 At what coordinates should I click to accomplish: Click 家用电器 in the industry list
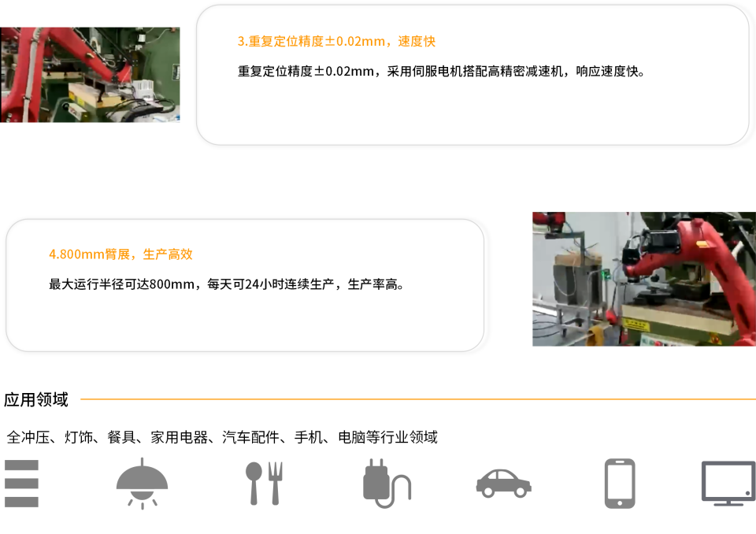click(179, 437)
